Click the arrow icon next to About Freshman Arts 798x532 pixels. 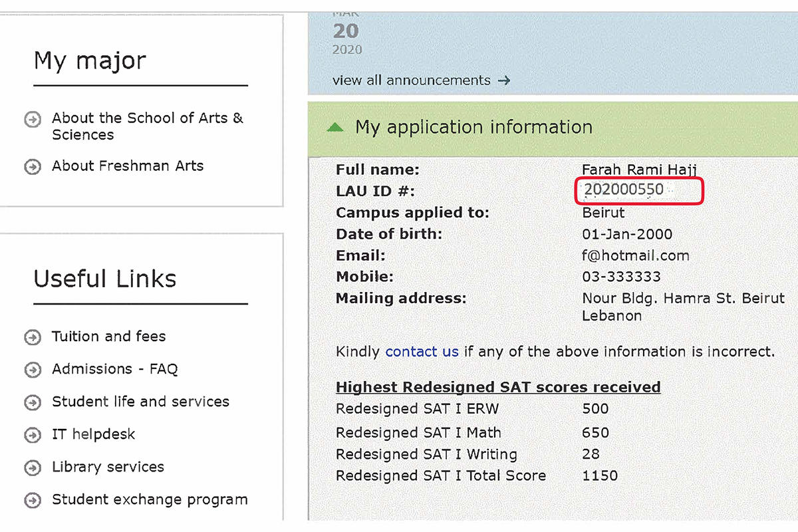tap(32, 166)
